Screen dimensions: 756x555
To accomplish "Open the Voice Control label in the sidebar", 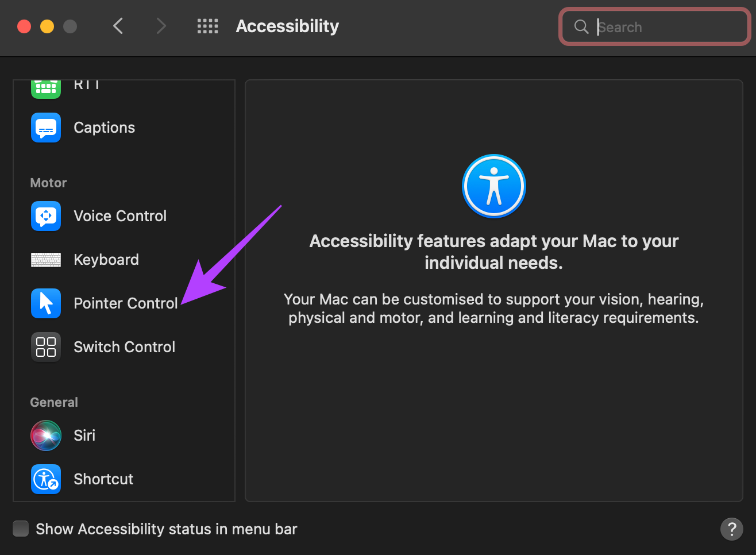I will [120, 216].
